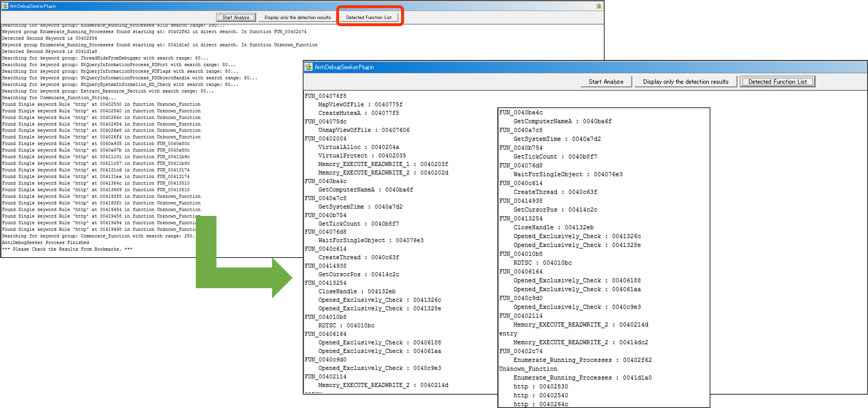
Task: Click the plugin icon in front window title bar
Action: click(308, 67)
